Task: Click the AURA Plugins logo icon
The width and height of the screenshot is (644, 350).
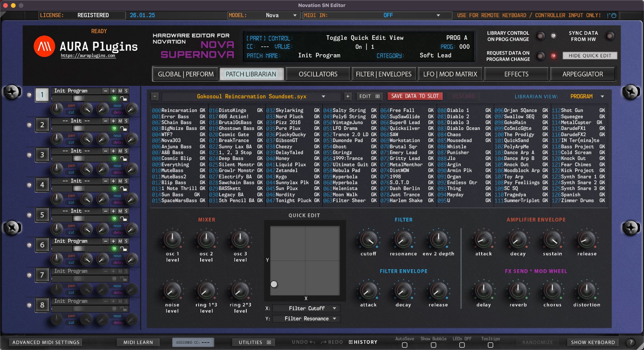Action: click(x=44, y=46)
